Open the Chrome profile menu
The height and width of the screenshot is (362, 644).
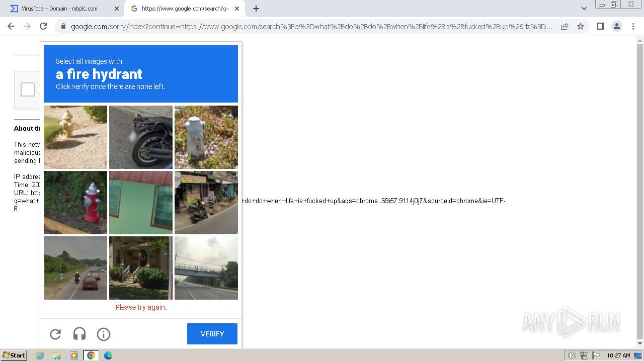click(x=616, y=26)
